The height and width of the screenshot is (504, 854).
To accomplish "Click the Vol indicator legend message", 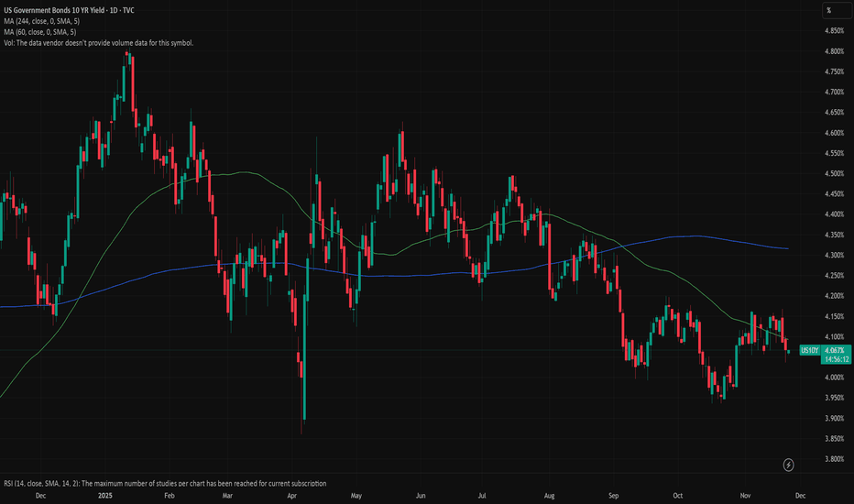I will (97, 43).
